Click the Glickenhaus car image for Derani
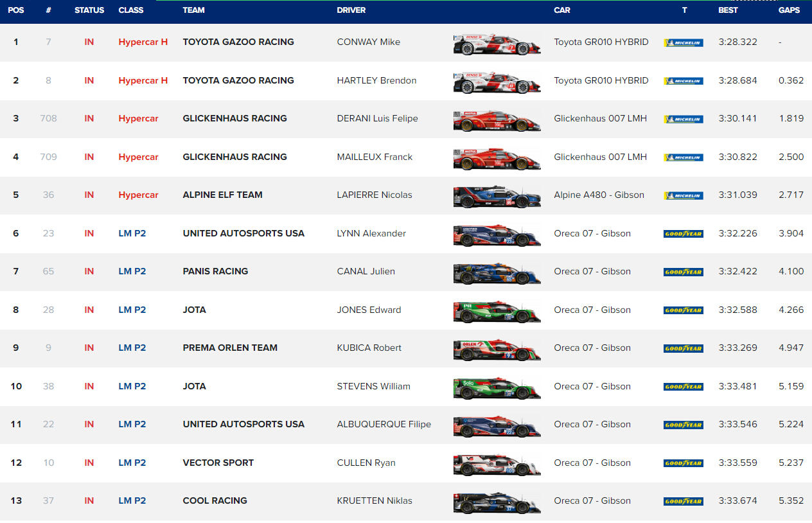The image size is (812, 523). point(497,120)
